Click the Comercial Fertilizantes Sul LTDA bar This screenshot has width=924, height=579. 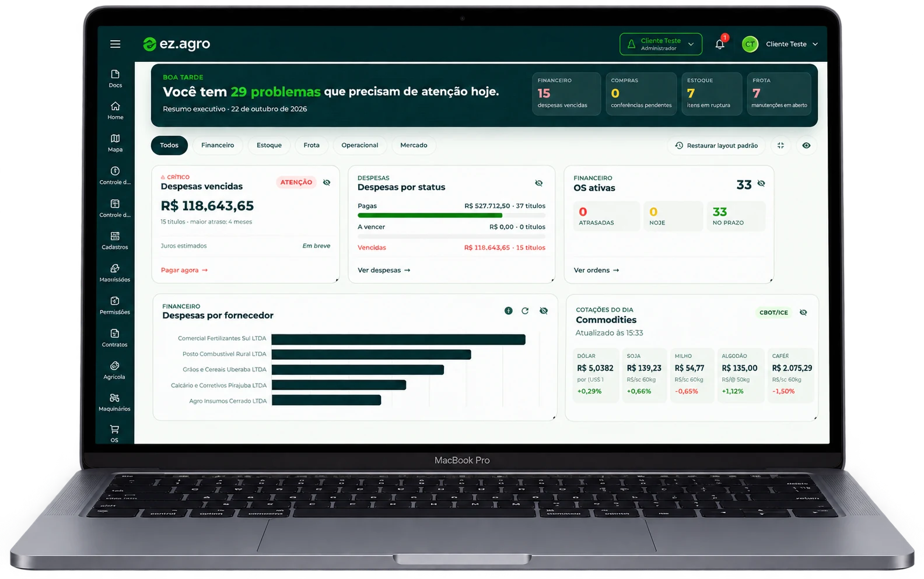398,339
